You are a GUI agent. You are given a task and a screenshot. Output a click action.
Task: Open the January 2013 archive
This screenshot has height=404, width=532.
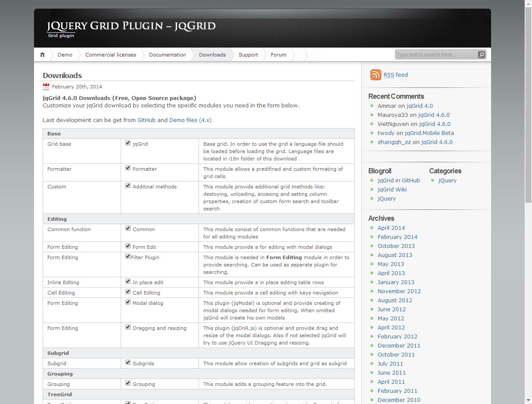click(x=396, y=282)
